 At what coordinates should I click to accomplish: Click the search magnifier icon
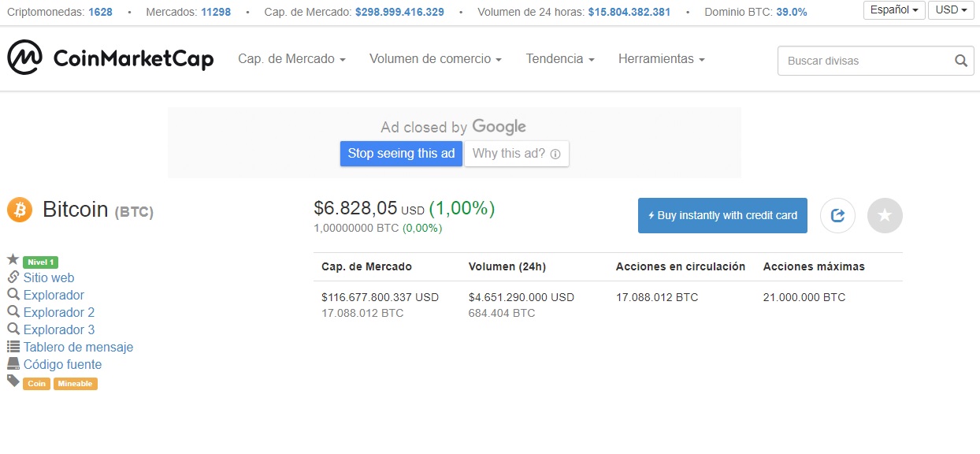[x=960, y=61]
